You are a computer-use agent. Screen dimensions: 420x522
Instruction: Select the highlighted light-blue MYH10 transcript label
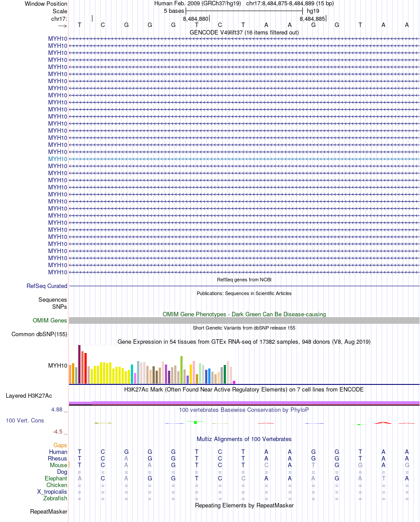pyautogui.click(x=57, y=159)
